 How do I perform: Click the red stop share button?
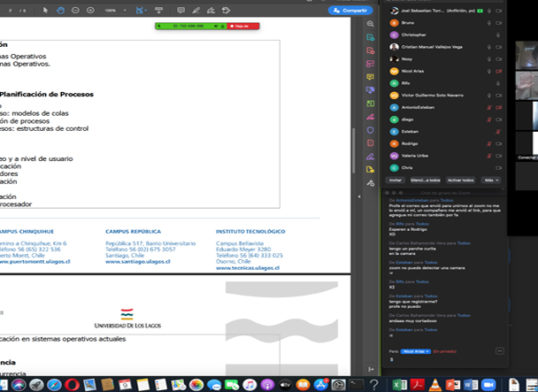pos(243,26)
